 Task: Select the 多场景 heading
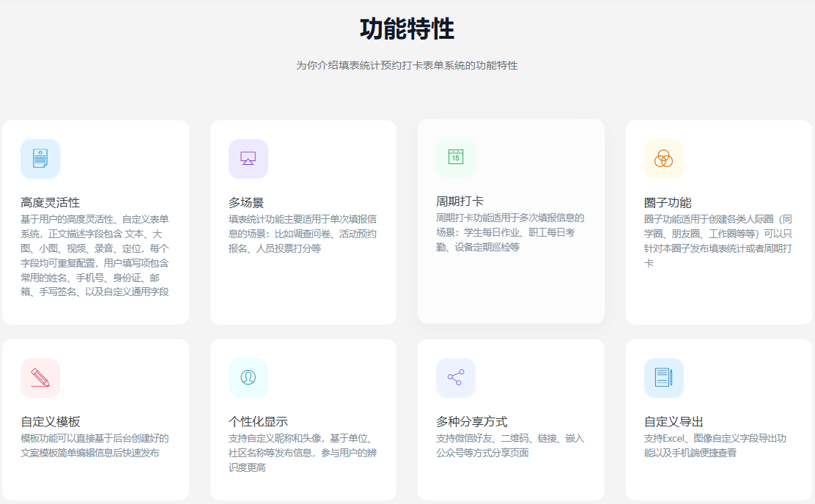coord(246,202)
